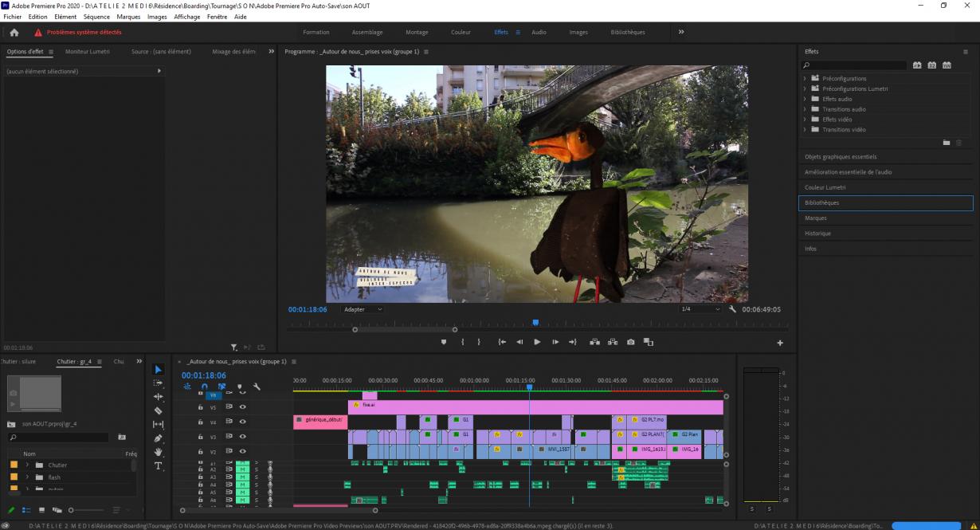Go to In point
This screenshot has width=980, height=530.
tap(502, 342)
